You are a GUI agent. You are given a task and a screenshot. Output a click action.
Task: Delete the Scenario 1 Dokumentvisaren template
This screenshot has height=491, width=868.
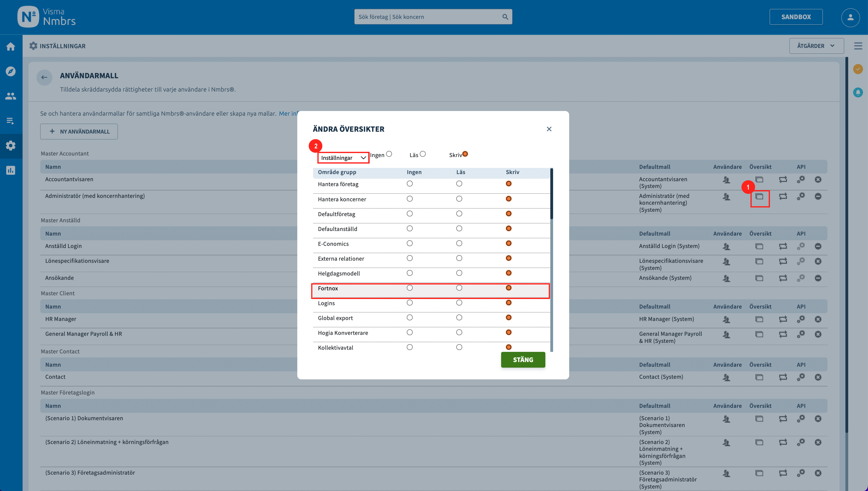pyautogui.click(x=818, y=419)
